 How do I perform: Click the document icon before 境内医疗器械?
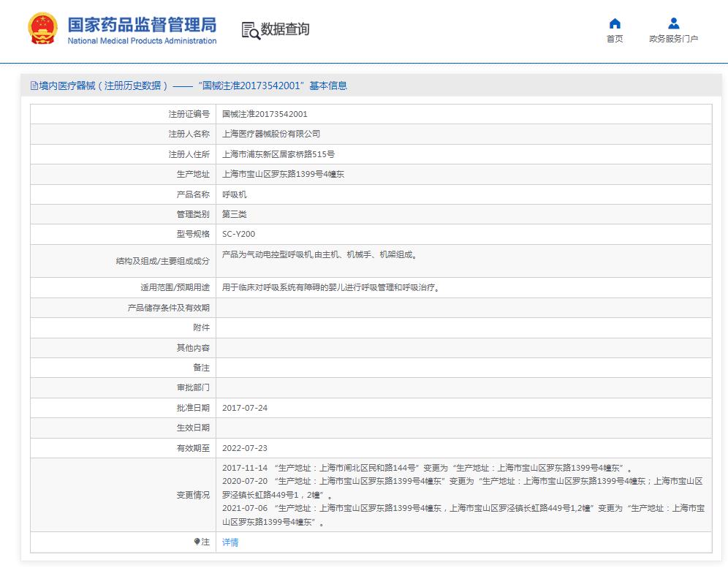pos(34,86)
